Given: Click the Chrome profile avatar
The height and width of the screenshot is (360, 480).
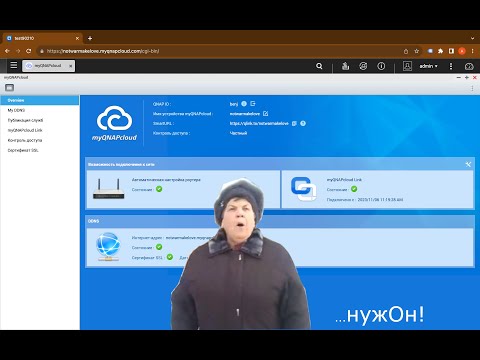Looking at the screenshot, I should click(462, 51).
